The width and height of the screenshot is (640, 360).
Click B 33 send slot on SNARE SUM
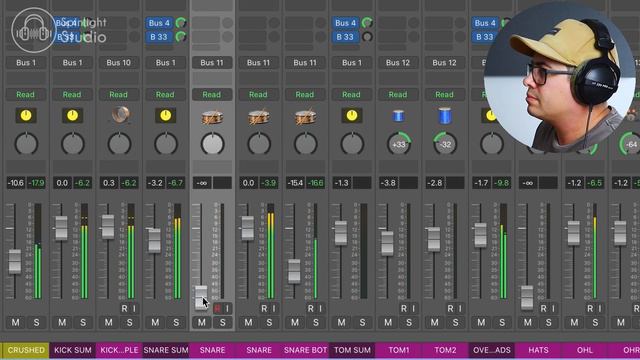coord(159,37)
